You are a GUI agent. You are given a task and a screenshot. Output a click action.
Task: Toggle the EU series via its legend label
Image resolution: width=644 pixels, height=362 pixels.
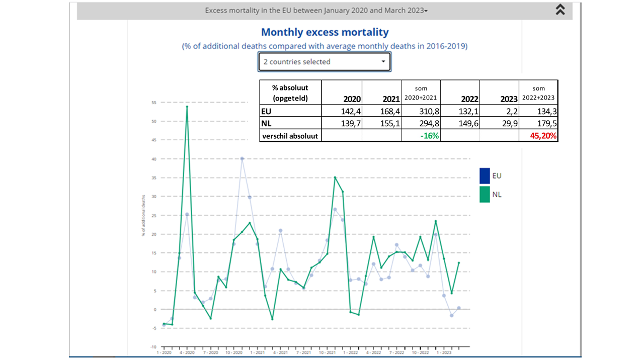pyautogui.click(x=497, y=175)
